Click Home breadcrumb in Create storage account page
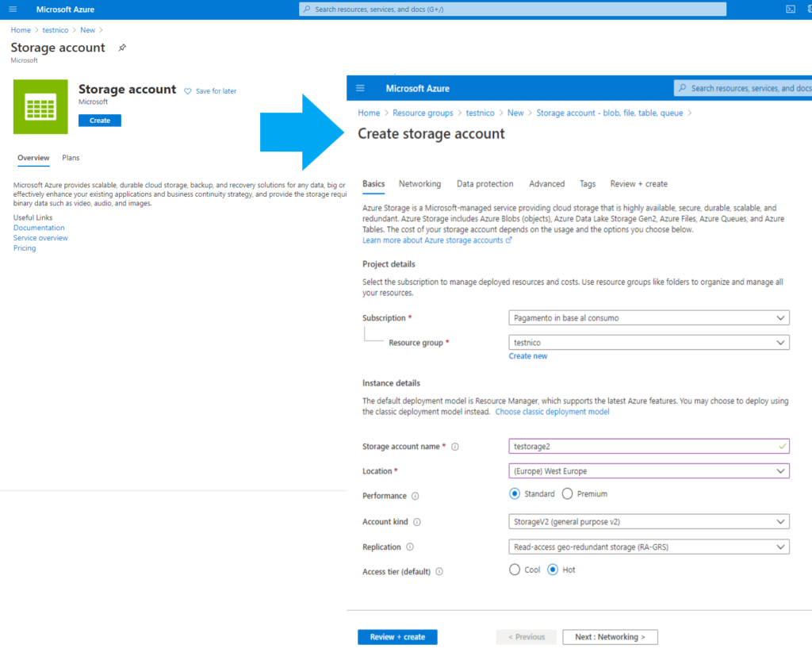Viewport: 812px width, 664px height. (x=369, y=113)
